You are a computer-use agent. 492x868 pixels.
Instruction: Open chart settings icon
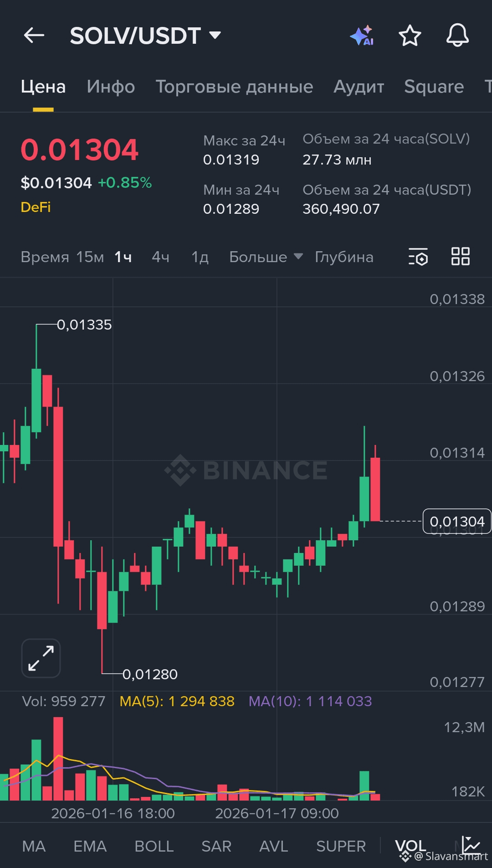click(x=418, y=257)
